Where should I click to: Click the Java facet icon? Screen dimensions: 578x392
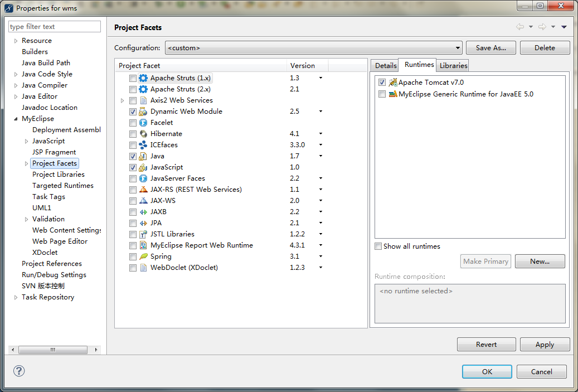coord(143,156)
